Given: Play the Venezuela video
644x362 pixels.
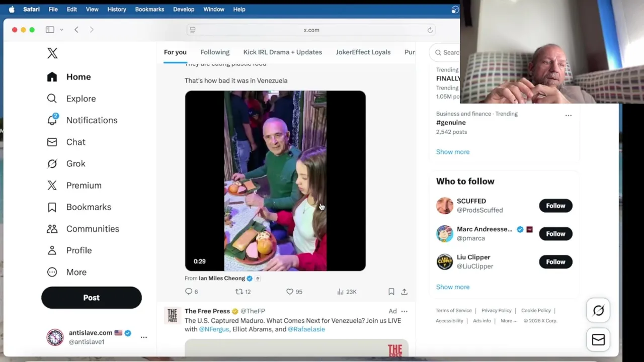Looking at the screenshot, I should coord(275,181).
